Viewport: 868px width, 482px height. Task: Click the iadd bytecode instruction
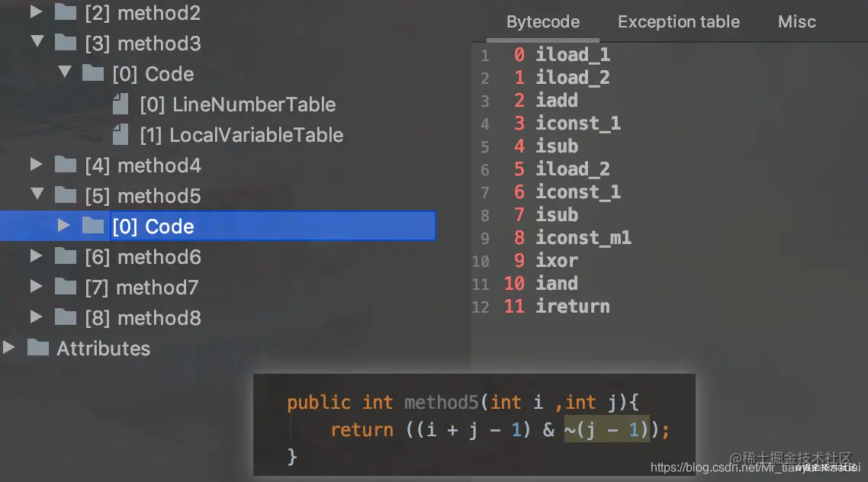[556, 100]
